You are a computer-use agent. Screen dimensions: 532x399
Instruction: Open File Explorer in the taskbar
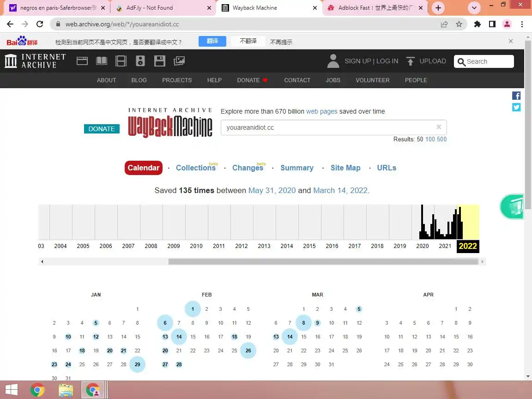66,390
